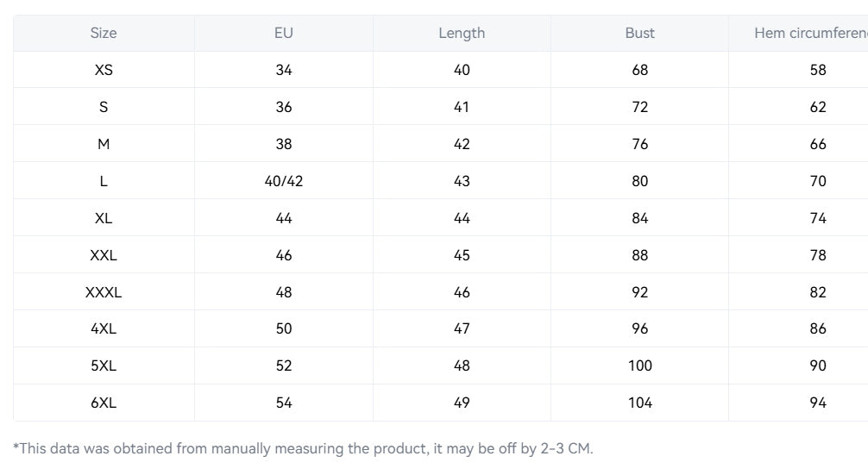The image size is (868, 475).
Task: Click the Length column header
Action: (x=462, y=33)
